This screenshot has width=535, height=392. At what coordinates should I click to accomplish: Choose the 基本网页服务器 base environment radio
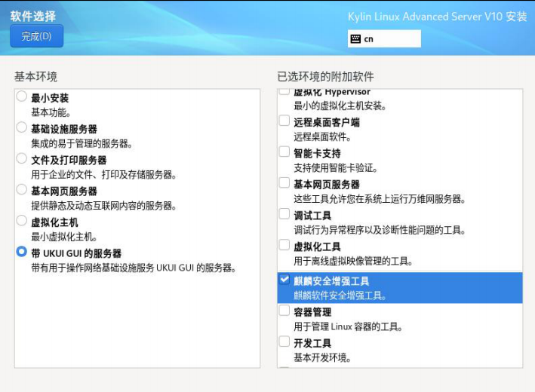[21, 189]
